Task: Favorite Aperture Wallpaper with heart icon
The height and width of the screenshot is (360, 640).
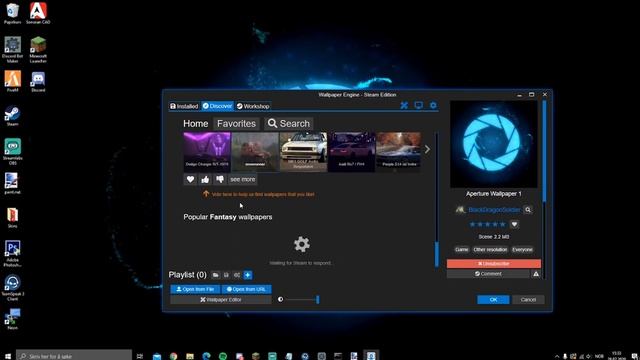Action: pyautogui.click(x=514, y=224)
